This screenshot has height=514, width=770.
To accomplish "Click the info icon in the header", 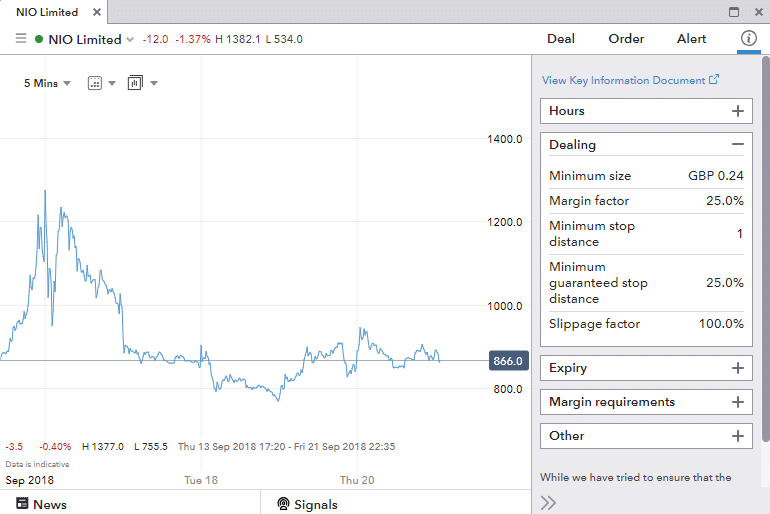I will [x=747, y=39].
